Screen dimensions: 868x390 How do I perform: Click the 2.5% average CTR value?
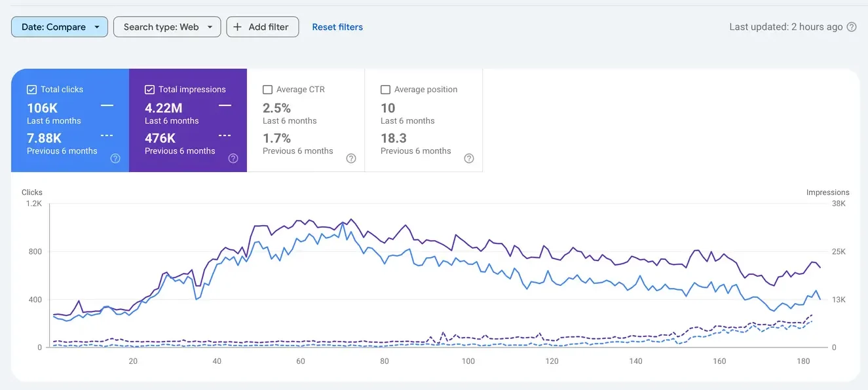point(277,108)
